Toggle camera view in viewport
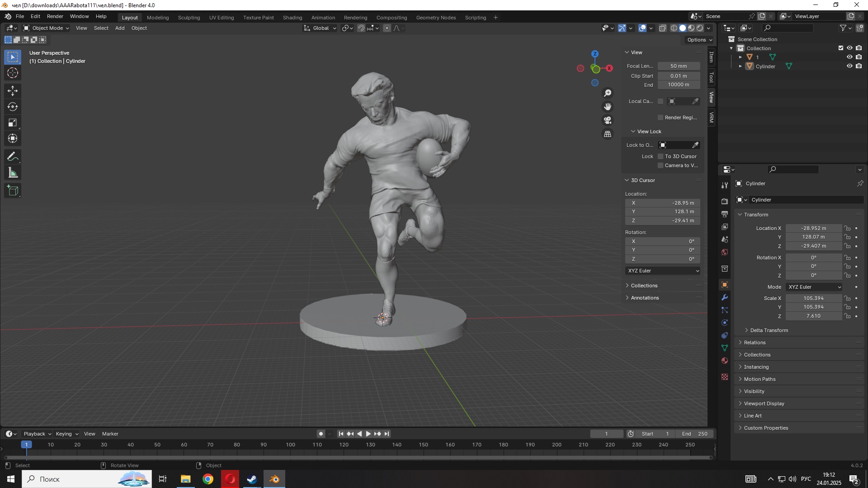The width and height of the screenshot is (868, 488). 608,120
